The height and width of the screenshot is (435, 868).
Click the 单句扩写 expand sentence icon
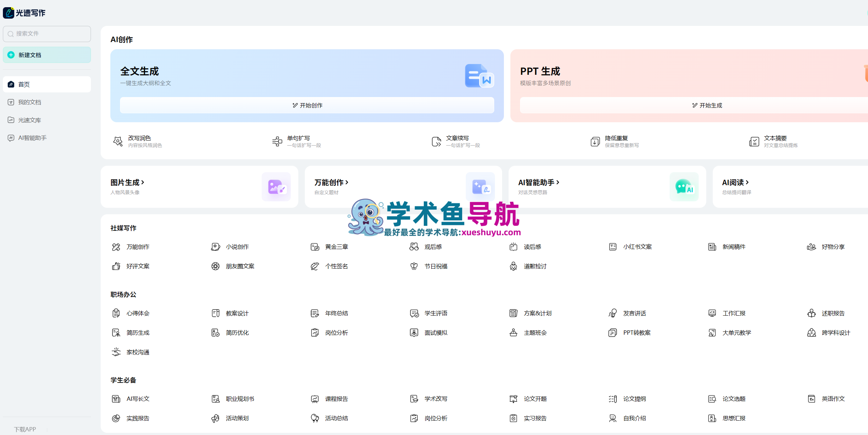click(x=277, y=141)
